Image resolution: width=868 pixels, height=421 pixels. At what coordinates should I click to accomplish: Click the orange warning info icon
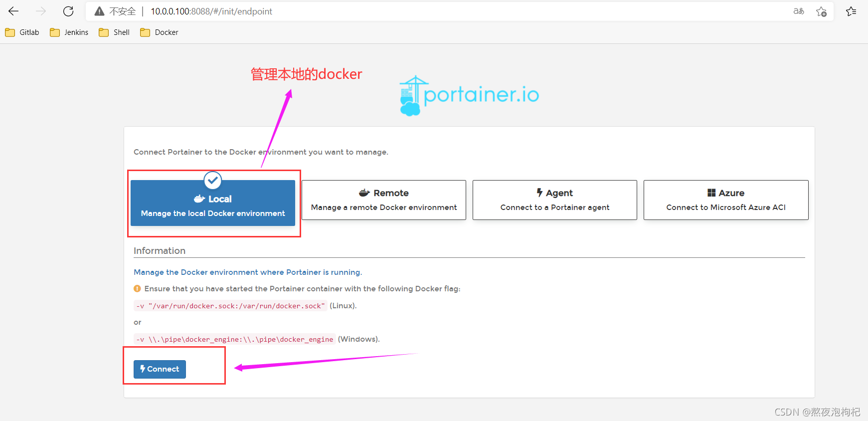[x=137, y=288]
